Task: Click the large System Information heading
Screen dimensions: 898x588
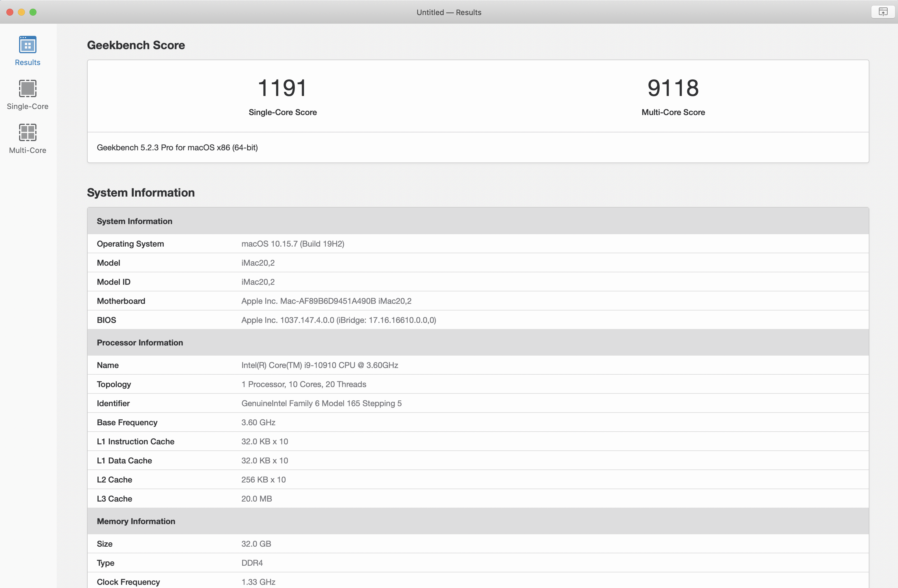Action: click(x=141, y=193)
